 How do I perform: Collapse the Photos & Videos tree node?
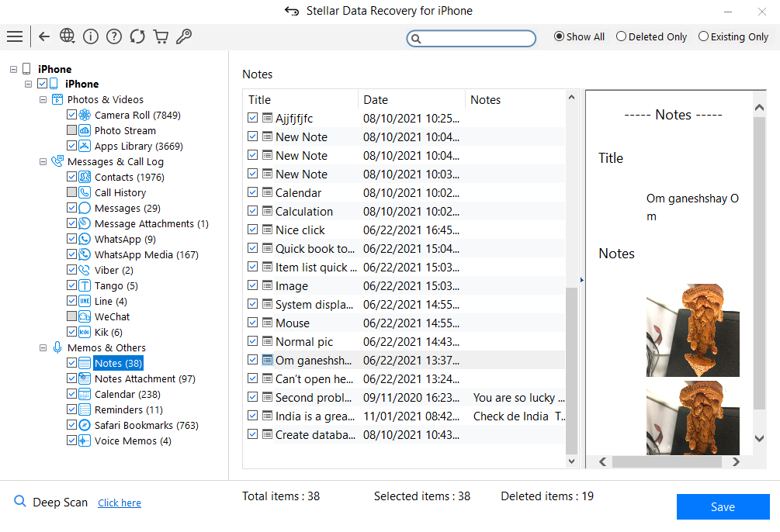click(43, 99)
